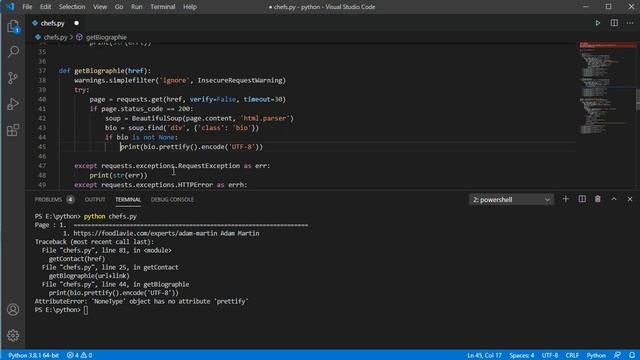Click 'Traceback (most recent call last):' text
Screen dimensions: 640x360
(x=94, y=242)
